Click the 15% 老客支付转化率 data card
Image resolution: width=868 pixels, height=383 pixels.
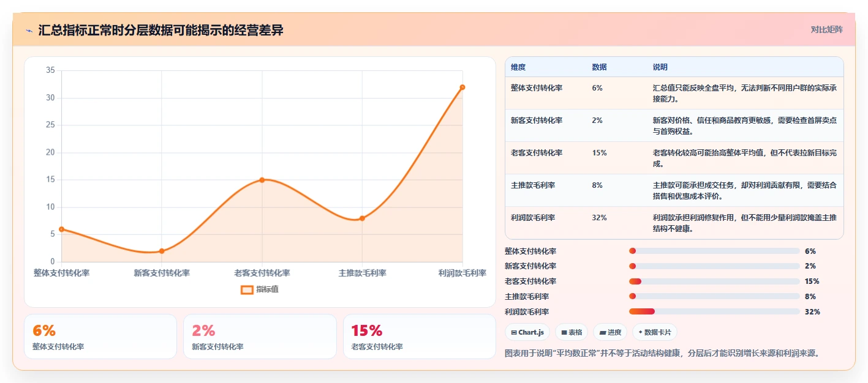click(x=419, y=337)
